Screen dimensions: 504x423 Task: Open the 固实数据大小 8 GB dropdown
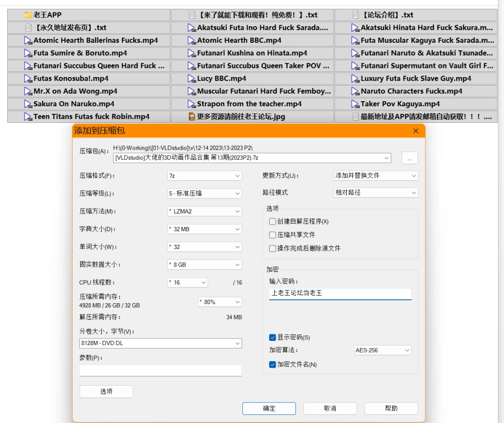(205, 265)
